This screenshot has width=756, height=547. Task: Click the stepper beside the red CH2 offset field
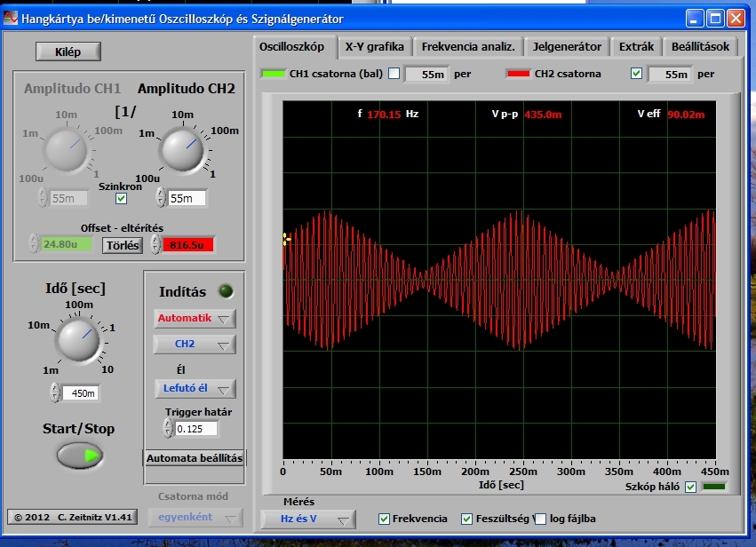155,244
